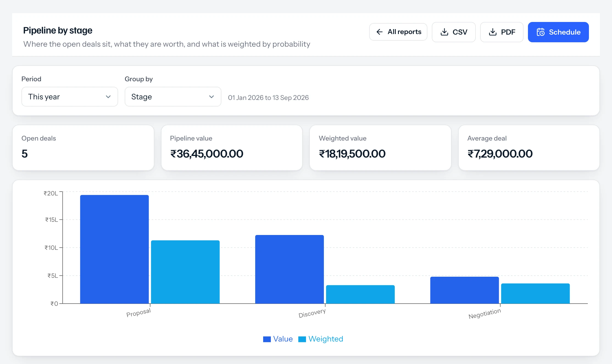612x364 pixels.
Task: Click the Weighted legend label
Action: (x=326, y=339)
